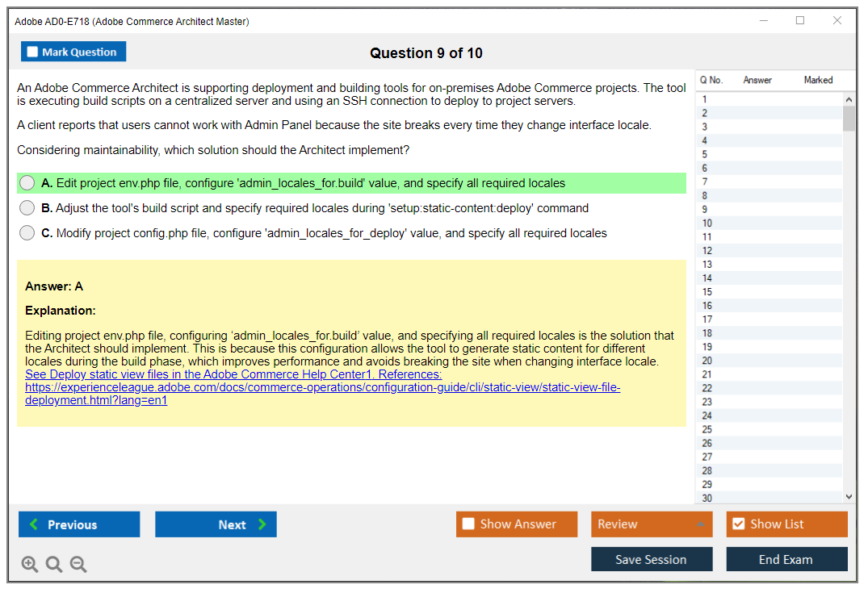The image size is (868, 593).
Task: Select answer option B radio button
Action: (27, 208)
